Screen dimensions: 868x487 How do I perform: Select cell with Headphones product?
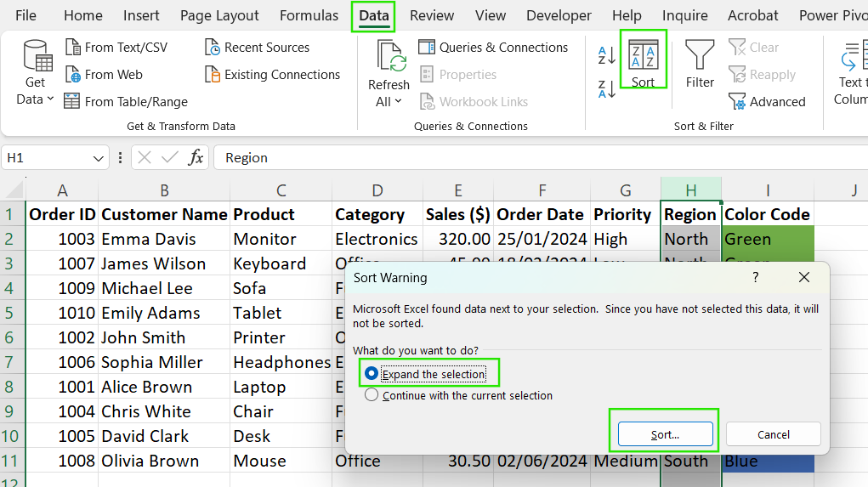[281, 362]
